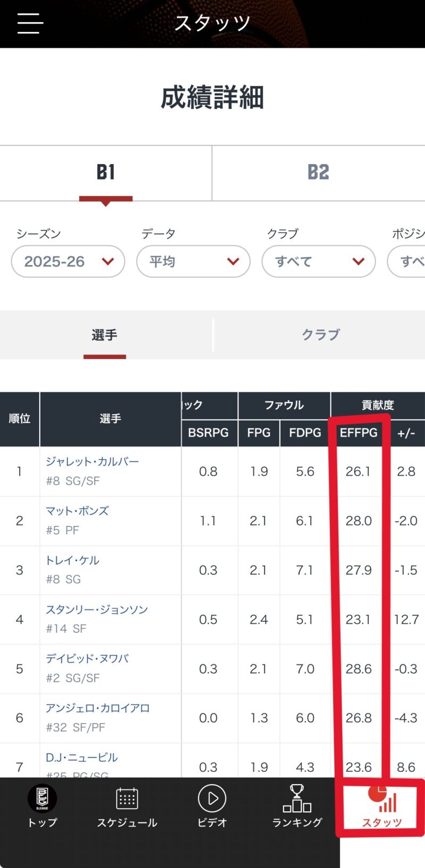The width and height of the screenshot is (425, 868).
Task: Sort by the BSRPG column header
Action: coord(208,433)
